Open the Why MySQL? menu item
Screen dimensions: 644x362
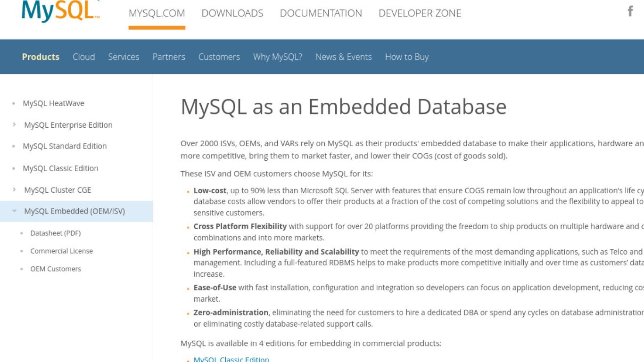tap(278, 57)
